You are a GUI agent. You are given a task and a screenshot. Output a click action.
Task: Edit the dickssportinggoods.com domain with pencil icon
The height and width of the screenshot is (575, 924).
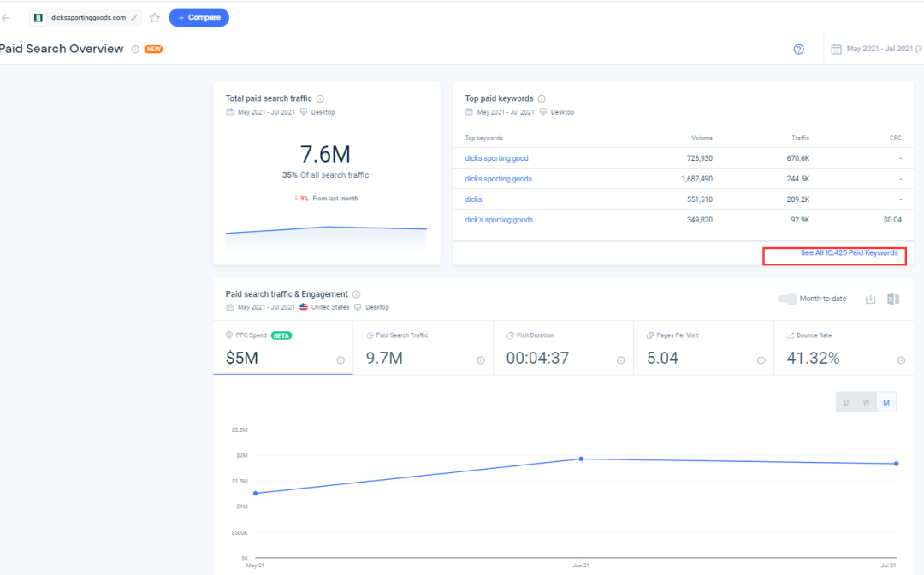[x=134, y=17]
